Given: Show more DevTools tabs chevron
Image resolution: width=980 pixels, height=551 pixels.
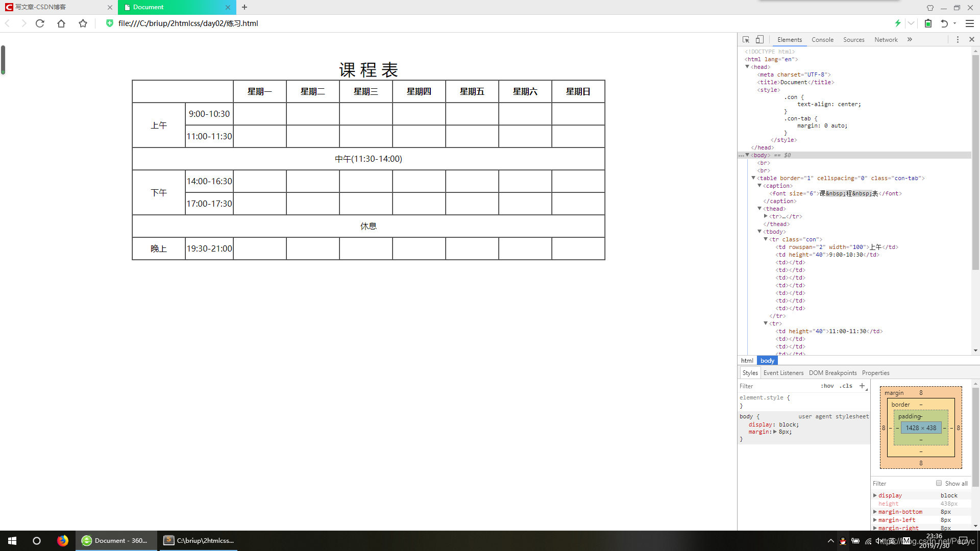Looking at the screenshot, I should [x=910, y=39].
